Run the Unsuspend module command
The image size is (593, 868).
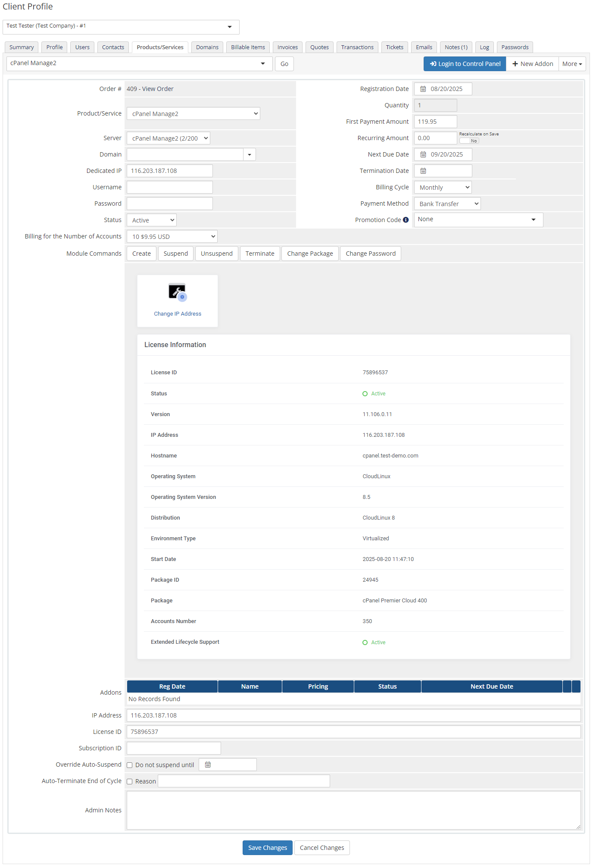(x=216, y=254)
